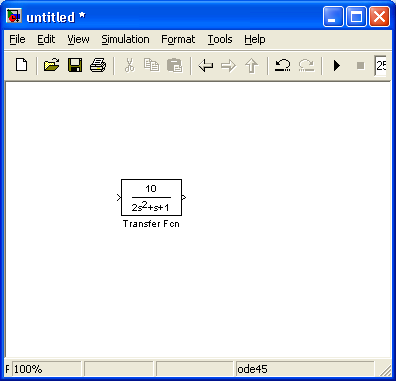Image resolution: width=396 pixels, height=381 pixels.
Task: Paste with the clipboard icon
Action: (174, 65)
